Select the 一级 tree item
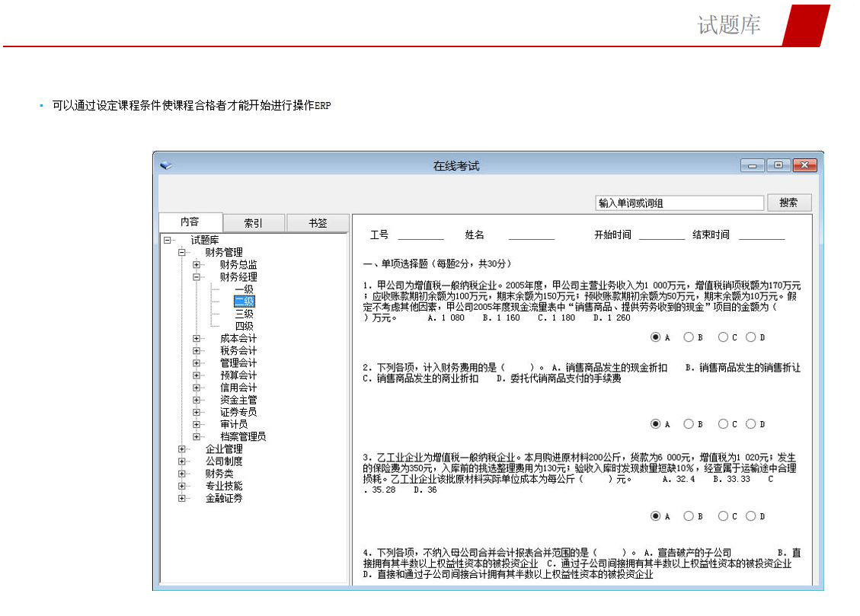860x616 pixels. click(244, 289)
